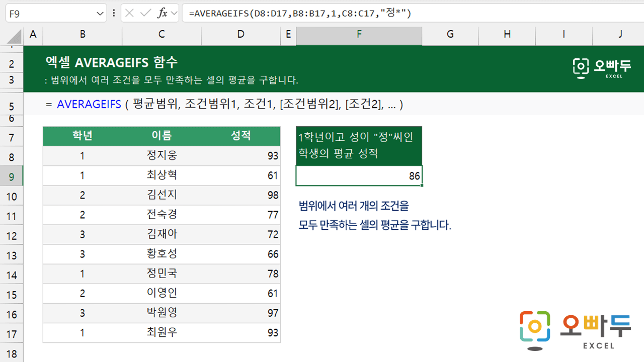Viewport: 644px width, 362px height.
Task: Select row 18 header
Action: [x=12, y=353]
